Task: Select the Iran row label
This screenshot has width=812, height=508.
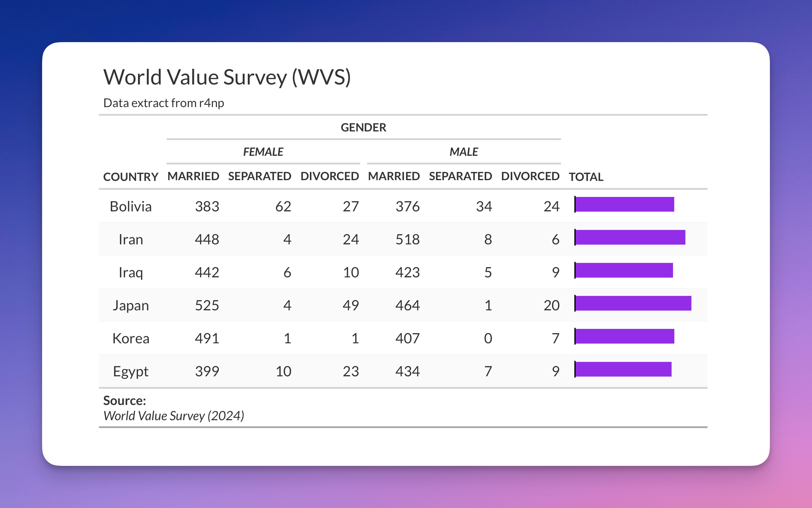Action: point(131,239)
